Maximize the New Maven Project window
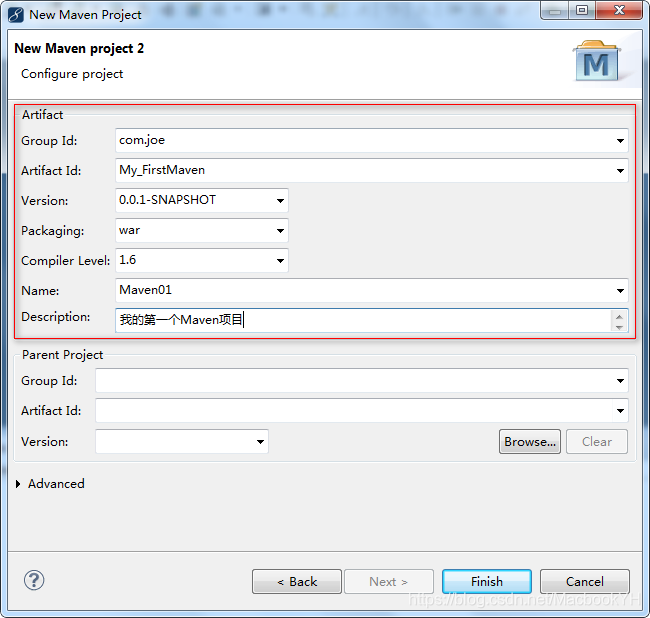 point(582,11)
